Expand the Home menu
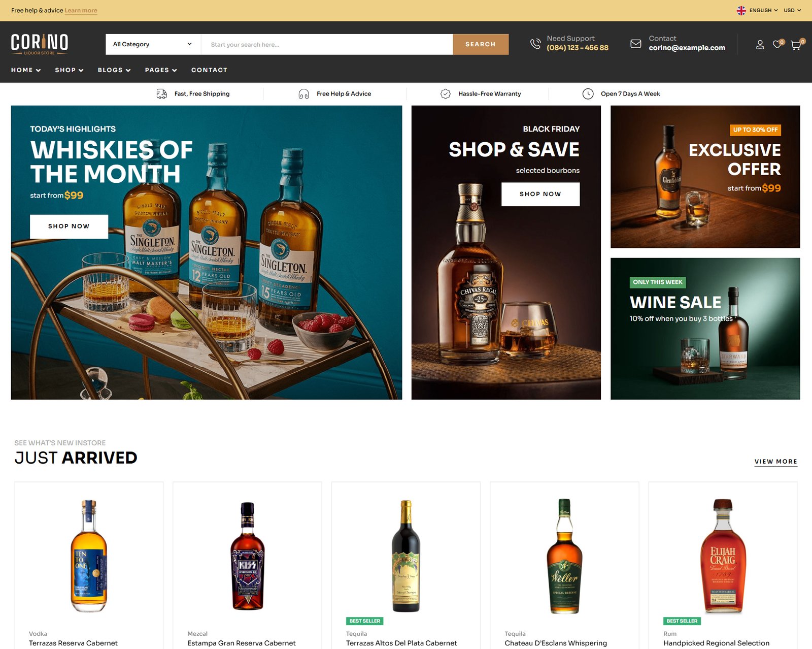The width and height of the screenshot is (812, 649). click(26, 70)
